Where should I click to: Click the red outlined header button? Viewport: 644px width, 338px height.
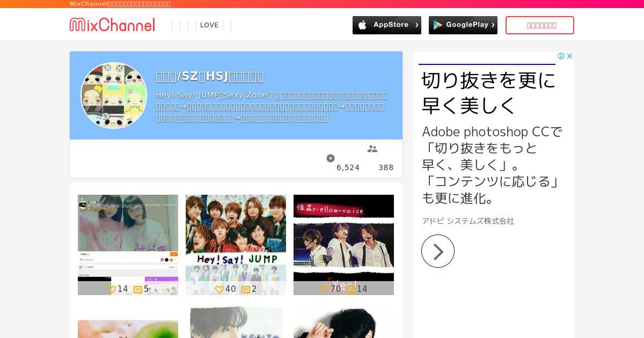[x=540, y=25]
